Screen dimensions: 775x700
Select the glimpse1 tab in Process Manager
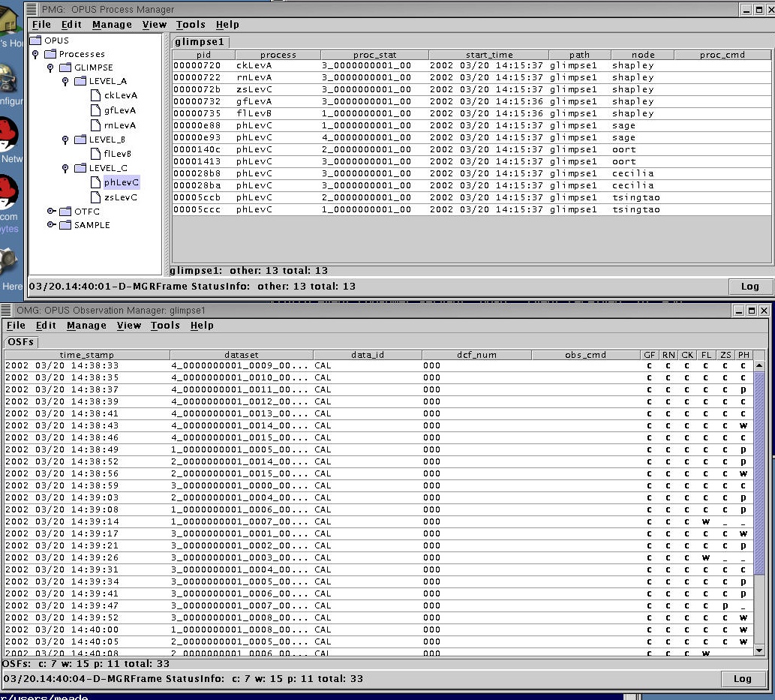tap(200, 41)
